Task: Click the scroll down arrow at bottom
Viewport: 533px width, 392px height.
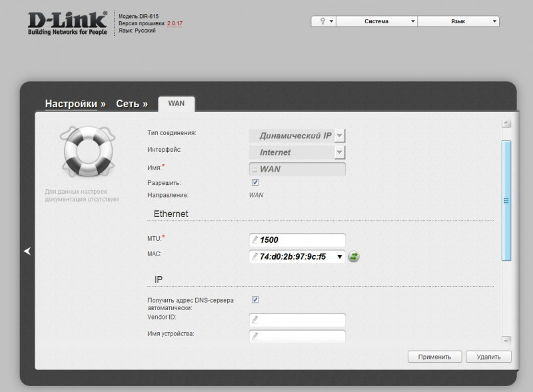Action: 506,339
